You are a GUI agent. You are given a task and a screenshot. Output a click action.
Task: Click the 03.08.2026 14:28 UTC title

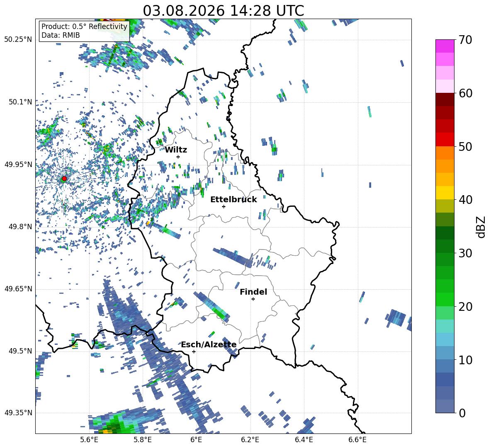coord(223,11)
